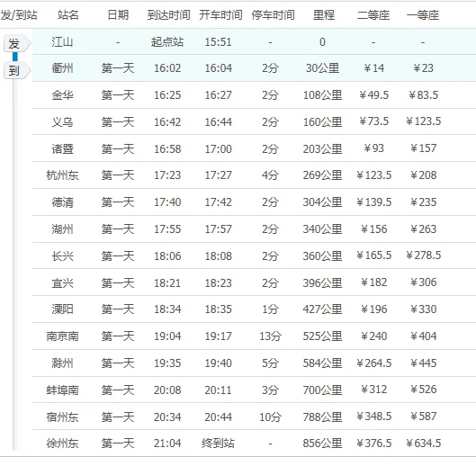This screenshot has height=457, width=476.
Task: Click second-class price ¥73.5 for 义乌
Action: 373,121
